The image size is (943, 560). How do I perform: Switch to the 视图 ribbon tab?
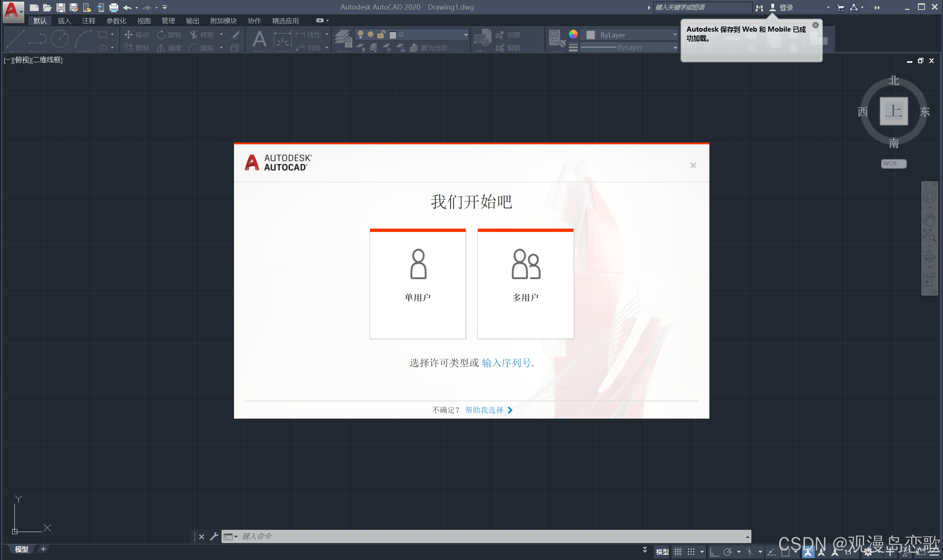pos(144,21)
